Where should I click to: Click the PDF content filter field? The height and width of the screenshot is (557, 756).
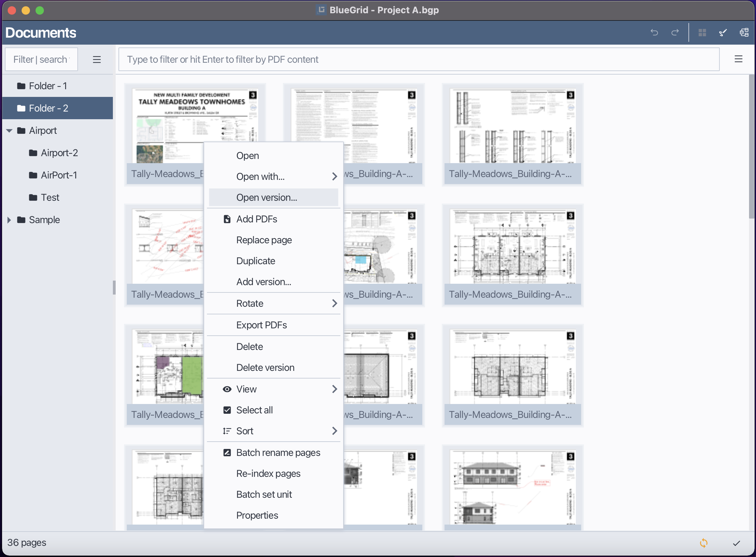pyautogui.click(x=418, y=59)
